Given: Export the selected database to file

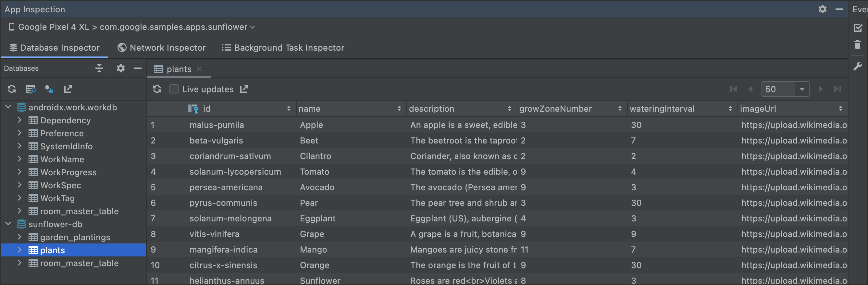Looking at the screenshot, I should 68,89.
